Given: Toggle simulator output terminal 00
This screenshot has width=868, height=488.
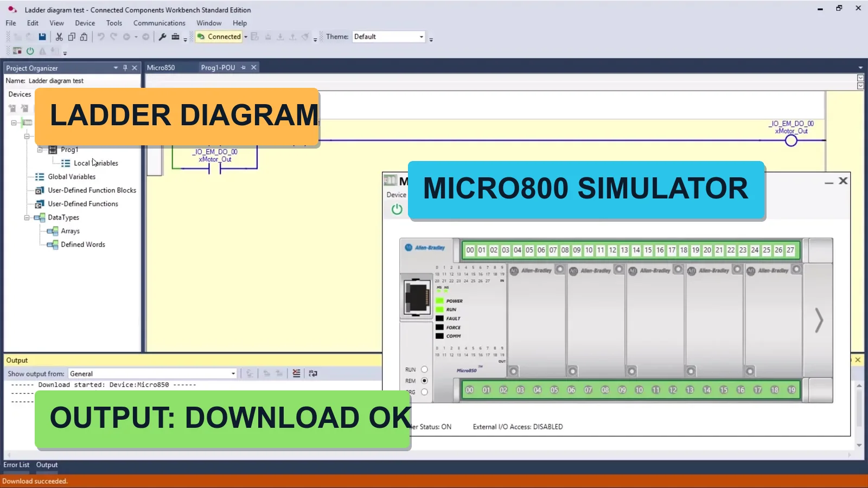Looking at the screenshot, I should click(x=470, y=390).
